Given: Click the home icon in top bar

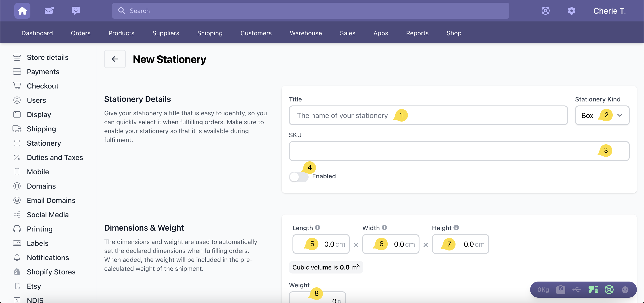Looking at the screenshot, I should (x=22, y=11).
